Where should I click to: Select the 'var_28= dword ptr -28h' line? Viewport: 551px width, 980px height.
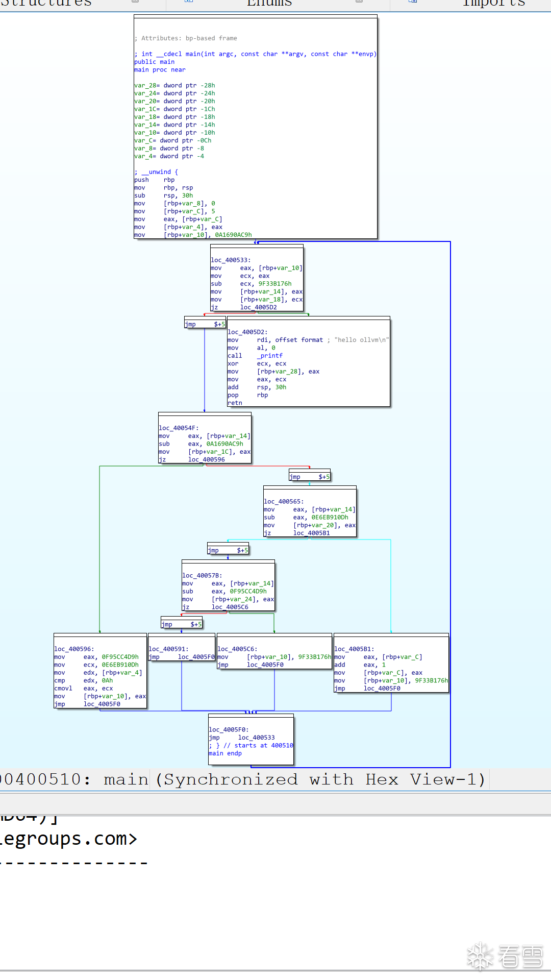pyautogui.click(x=175, y=86)
